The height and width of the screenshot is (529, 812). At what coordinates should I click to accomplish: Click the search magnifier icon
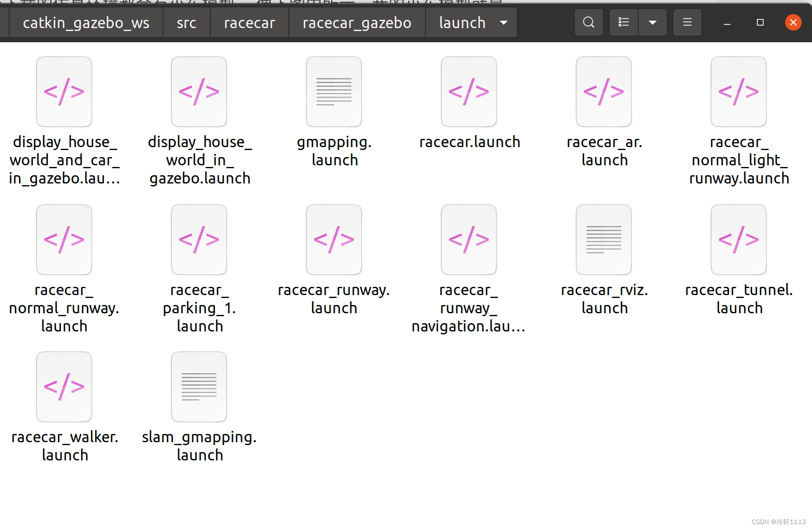point(588,22)
